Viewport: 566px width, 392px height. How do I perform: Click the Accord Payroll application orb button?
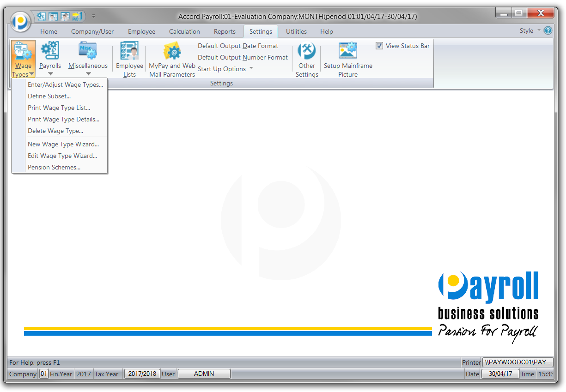pyautogui.click(x=20, y=21)
